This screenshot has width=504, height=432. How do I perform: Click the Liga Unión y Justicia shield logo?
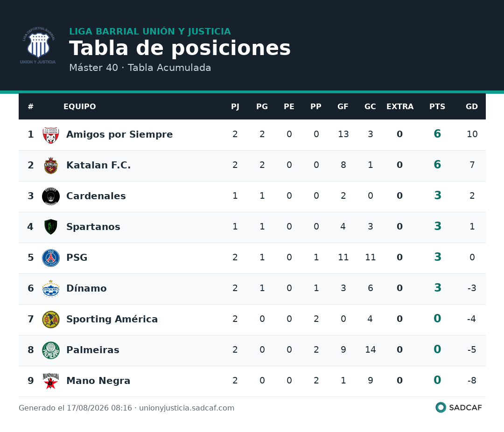[x=38, y=45]
